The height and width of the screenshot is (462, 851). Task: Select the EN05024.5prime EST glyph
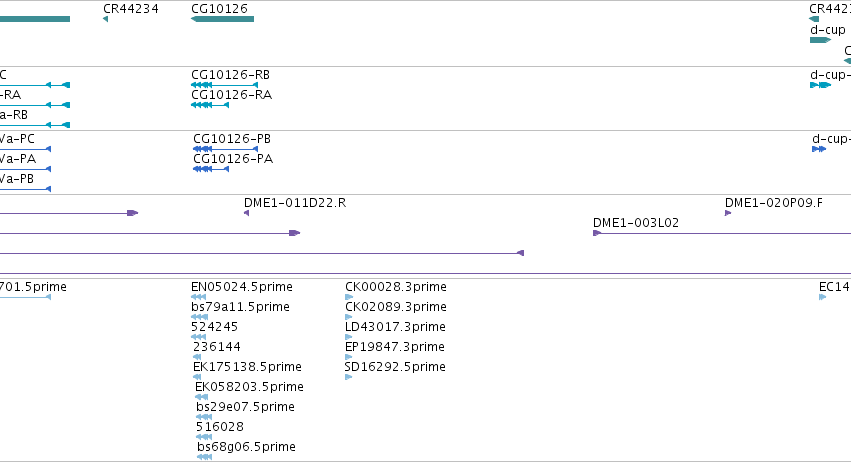198,297
